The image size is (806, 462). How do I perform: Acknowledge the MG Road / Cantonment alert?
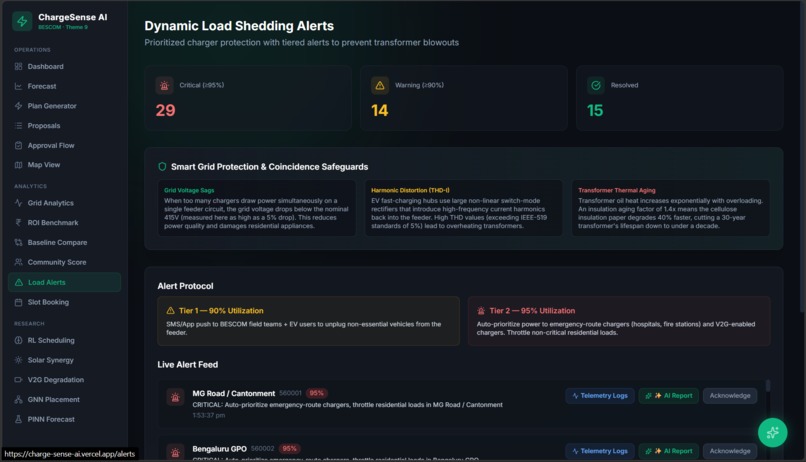730,396
